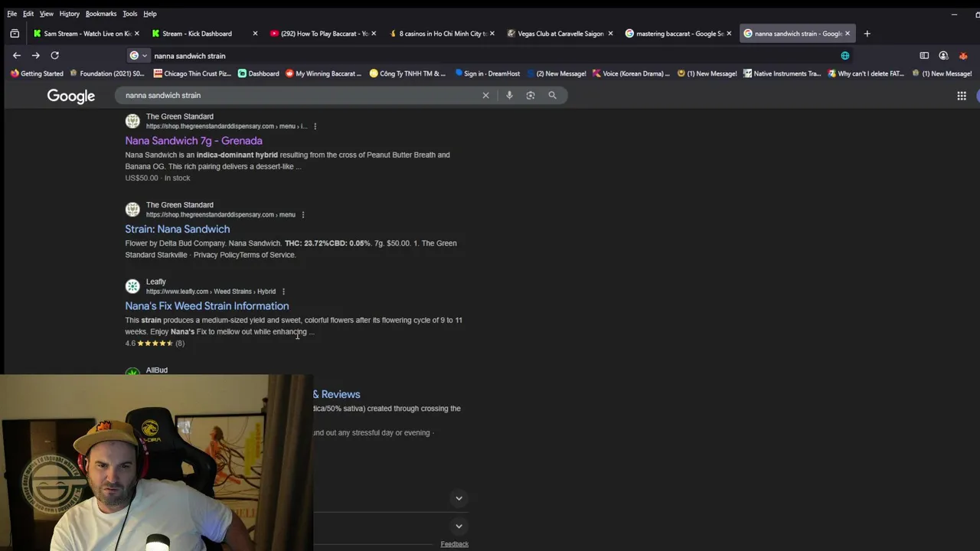Open the Native Instruments bookmark
980x551 pixels.
tap(782, 73)
